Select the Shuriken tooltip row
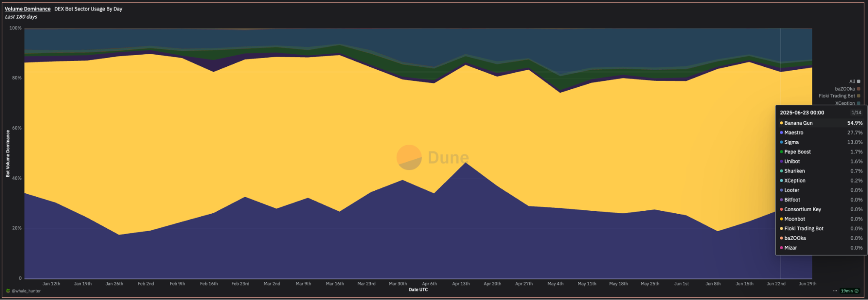Image resolution: width=868 pixels, height=300 pixels. pyautogui.click(x=821, y=171)
